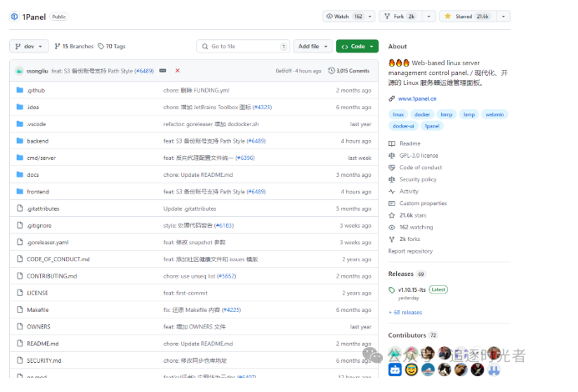Select the lnmp topic tag

[446, 115]
